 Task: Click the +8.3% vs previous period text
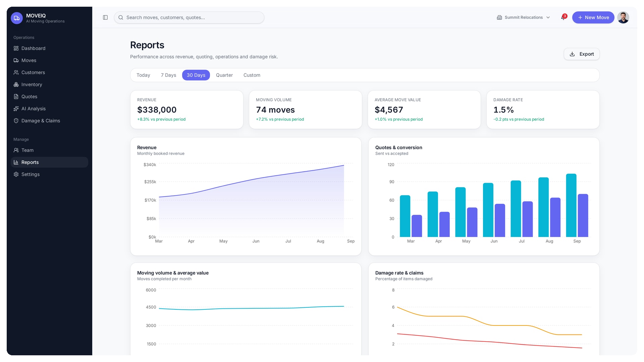(x=161, y=119)
